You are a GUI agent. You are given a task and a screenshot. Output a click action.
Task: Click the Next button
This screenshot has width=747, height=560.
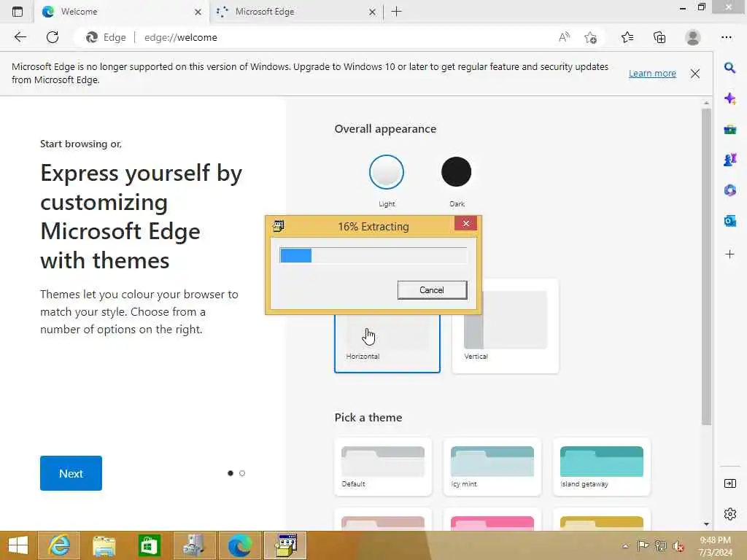(x=71, y=473)
